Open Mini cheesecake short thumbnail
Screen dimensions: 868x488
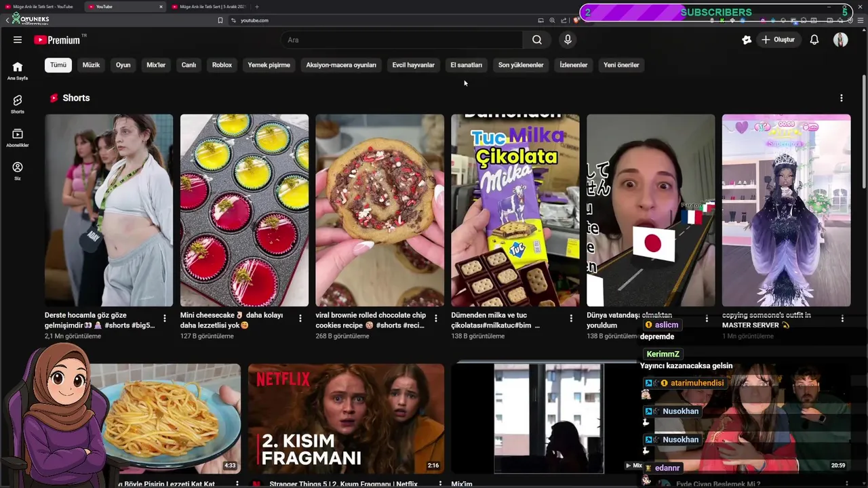point(244,210)
